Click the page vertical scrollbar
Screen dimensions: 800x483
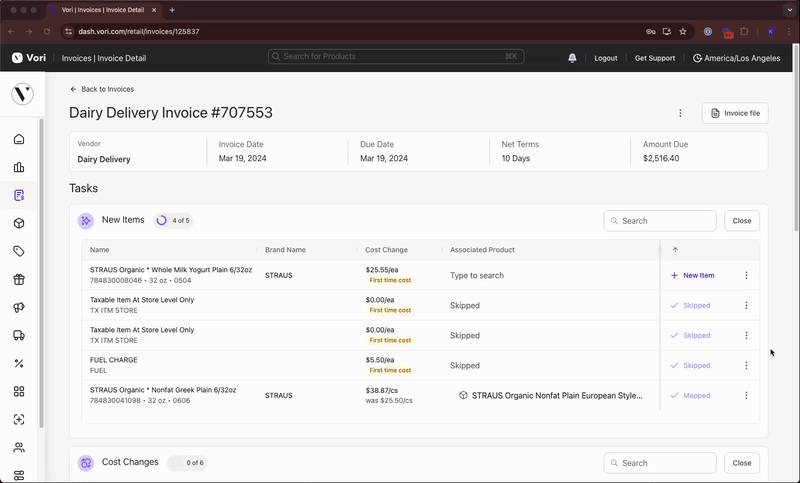point(796,138)
